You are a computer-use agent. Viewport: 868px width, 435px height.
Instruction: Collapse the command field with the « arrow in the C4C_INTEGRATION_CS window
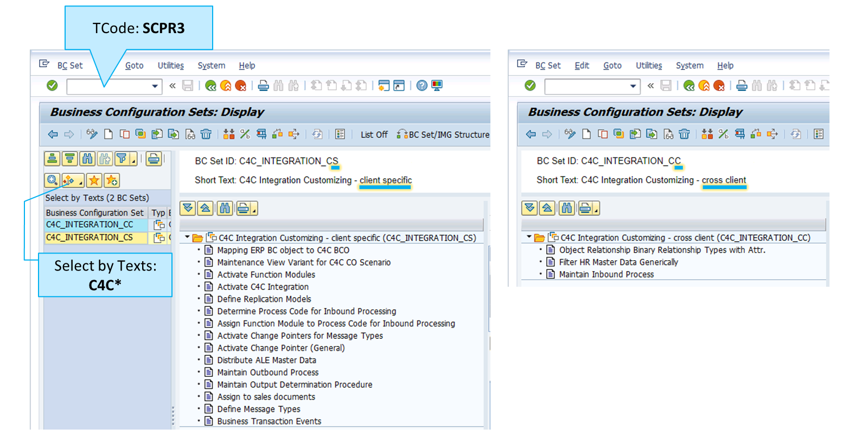tap(173, 85)
